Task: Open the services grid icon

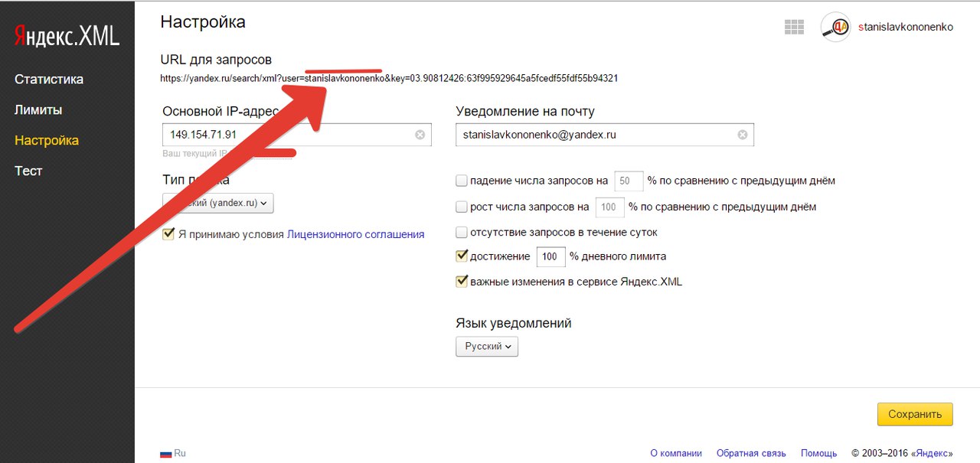Action: [x=794, y=27]
